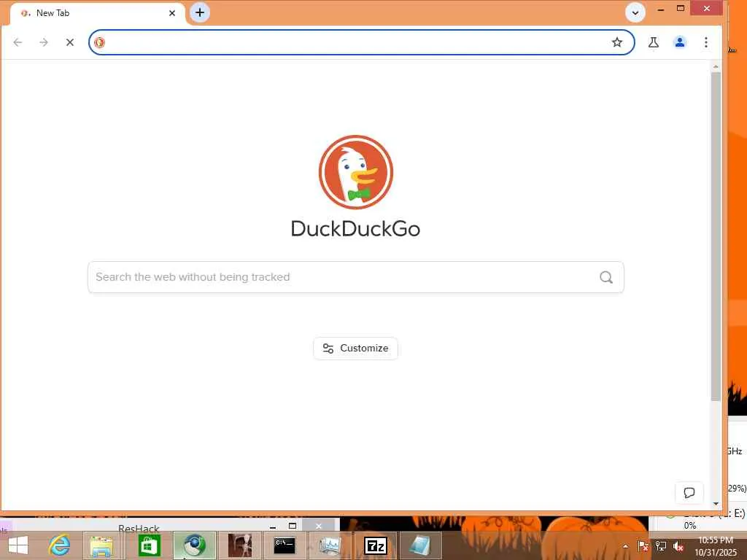This screenshot has height=560, width=747.
Task: Open the user profile icon
Action: point(680,42)
